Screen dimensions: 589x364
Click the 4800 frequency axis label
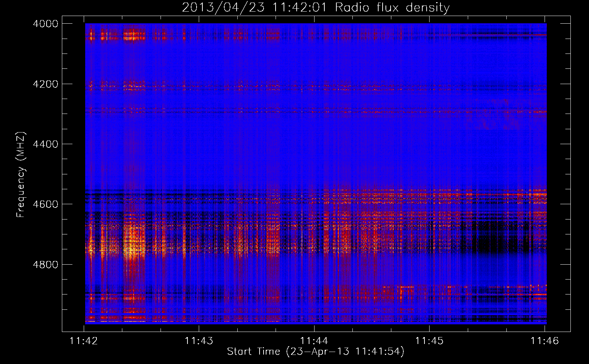coord(46,265)
